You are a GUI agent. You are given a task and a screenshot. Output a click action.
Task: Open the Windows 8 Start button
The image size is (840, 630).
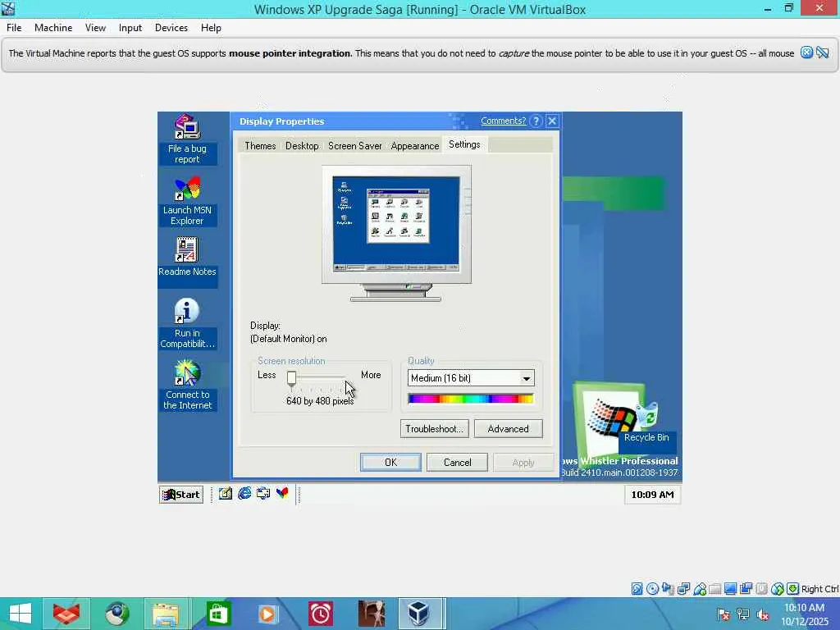pyautogui.click(x=21, y=614)
